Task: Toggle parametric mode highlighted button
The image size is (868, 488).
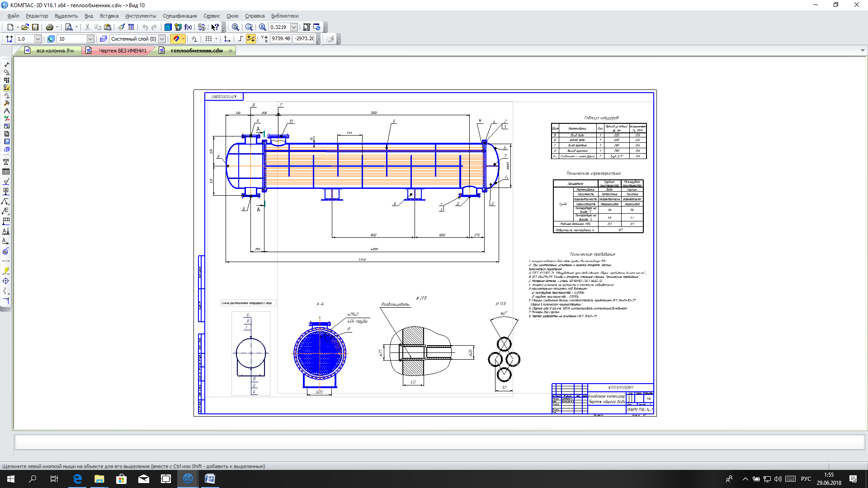Action: [251, 39]
